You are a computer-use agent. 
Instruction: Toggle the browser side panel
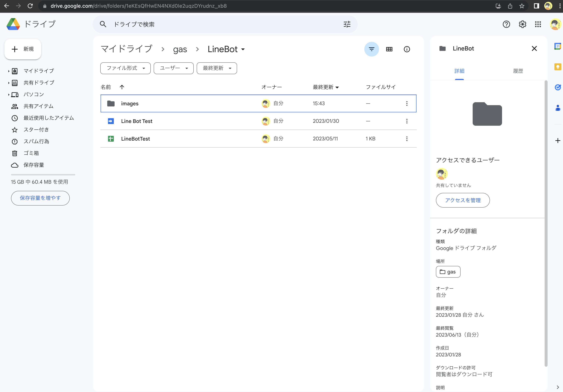click(x=536, y=6)
